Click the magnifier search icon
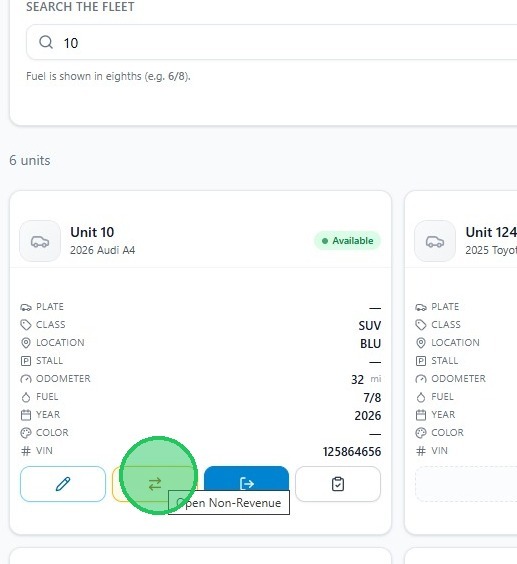The image size is (517, 564). [x=46, y=42]
